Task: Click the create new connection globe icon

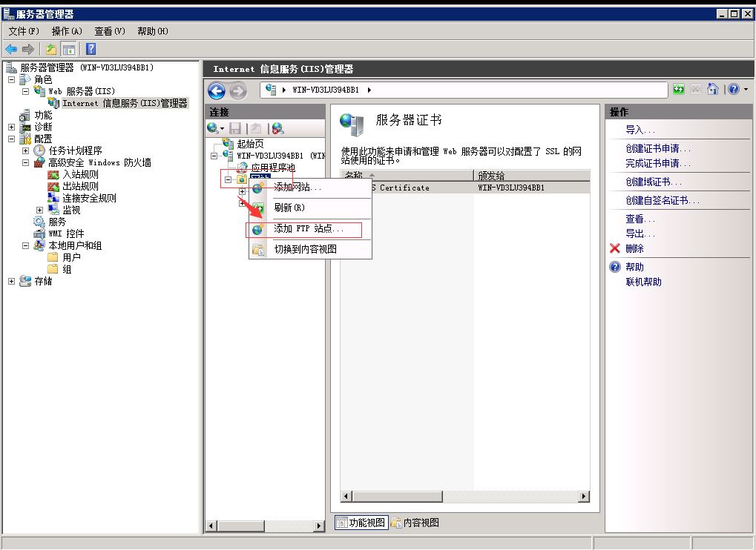Action: [x=212, y=127]
